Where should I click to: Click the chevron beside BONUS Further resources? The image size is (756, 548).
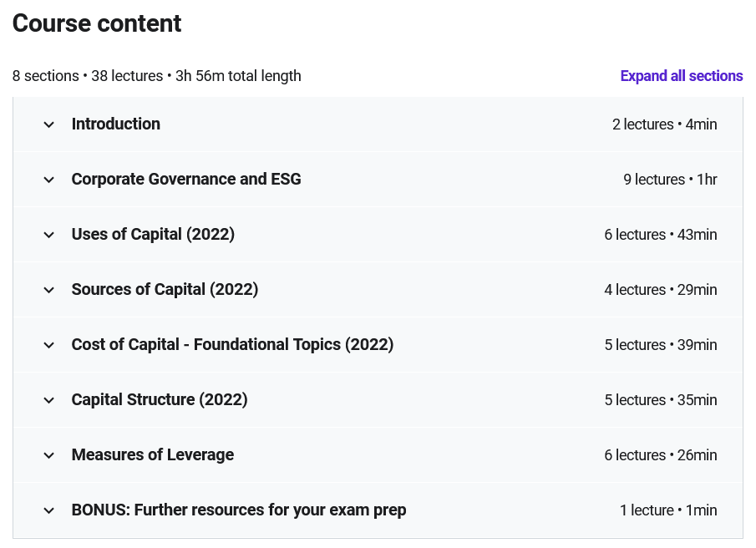48,511
